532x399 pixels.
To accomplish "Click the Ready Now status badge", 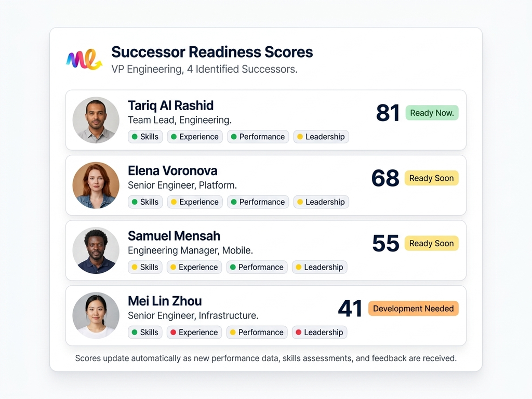I will [432, 113].
